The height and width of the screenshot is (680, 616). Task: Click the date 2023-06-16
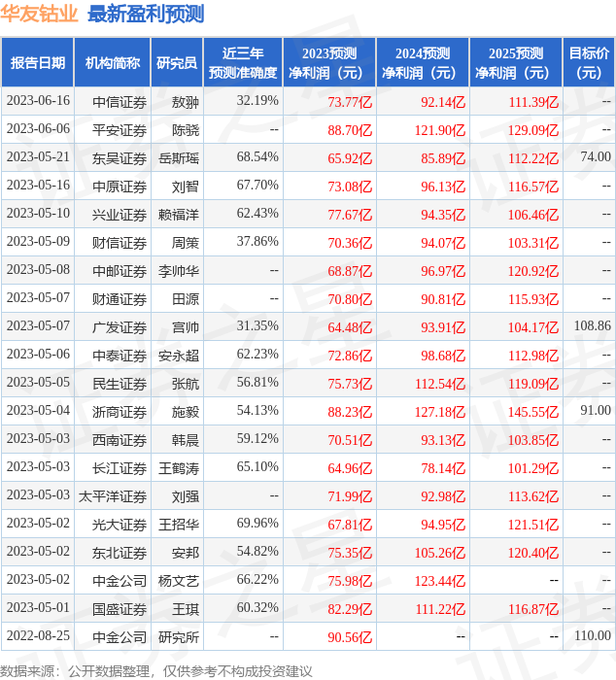(x=38, y=101)
